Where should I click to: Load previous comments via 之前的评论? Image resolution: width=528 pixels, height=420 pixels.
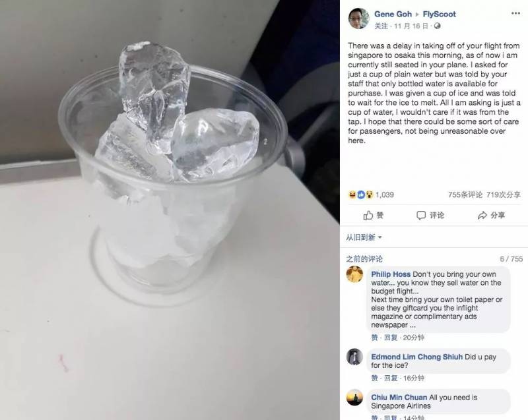[364, 259]
